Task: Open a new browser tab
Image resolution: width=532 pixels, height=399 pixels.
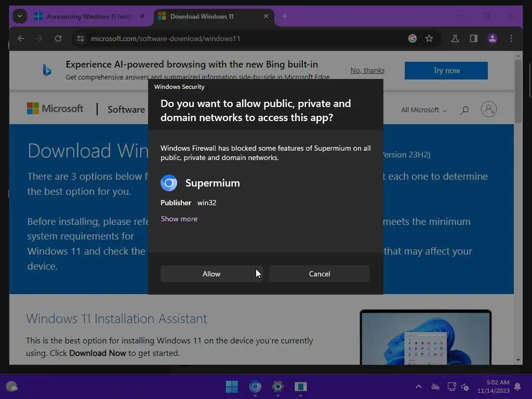Action: (284, 16)
